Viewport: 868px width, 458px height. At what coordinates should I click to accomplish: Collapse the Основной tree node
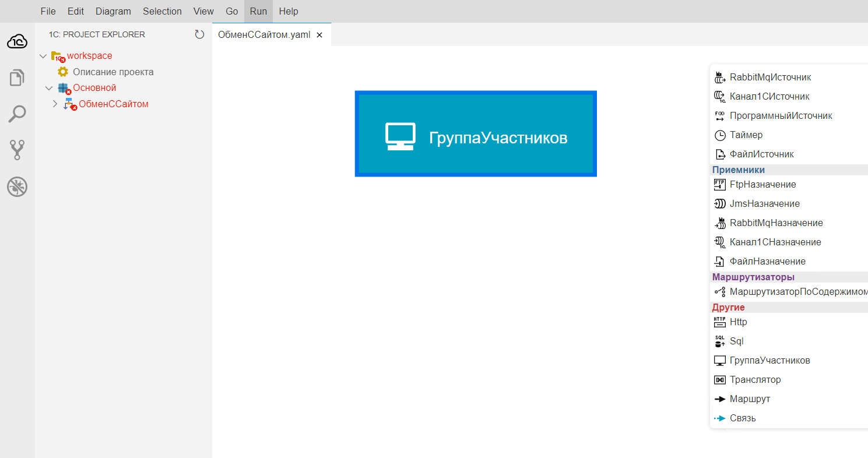(49, 88)
